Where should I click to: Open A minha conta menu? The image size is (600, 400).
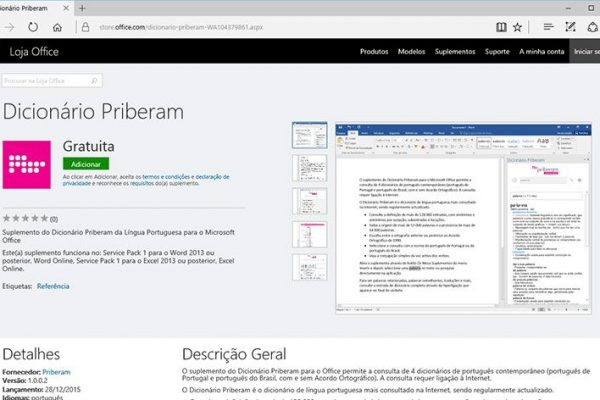tap(541, 51)
